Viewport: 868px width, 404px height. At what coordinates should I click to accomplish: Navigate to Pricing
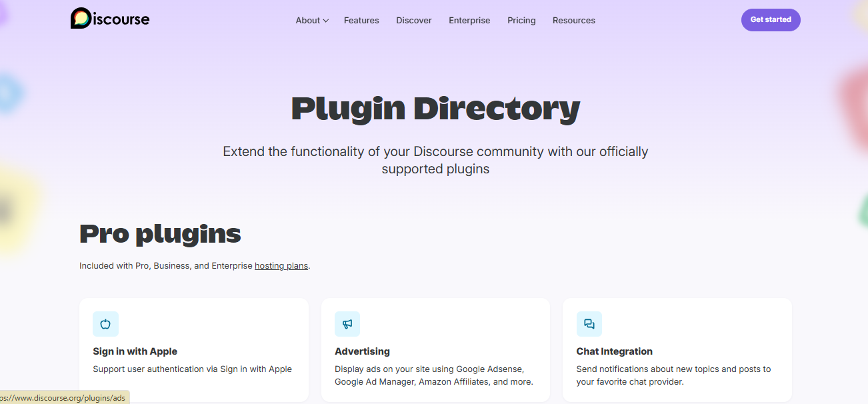point(521,21)
